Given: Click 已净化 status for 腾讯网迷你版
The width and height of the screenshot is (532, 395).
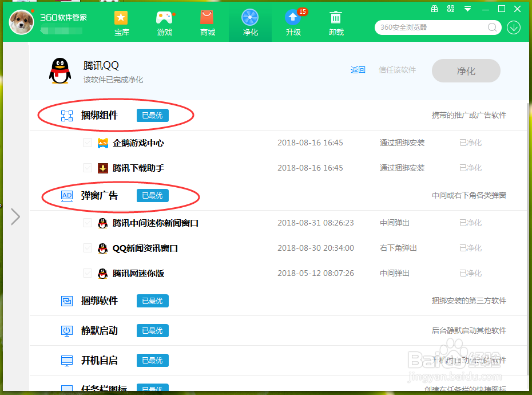Looking at the screenshot, I should (x=470, y=273).
